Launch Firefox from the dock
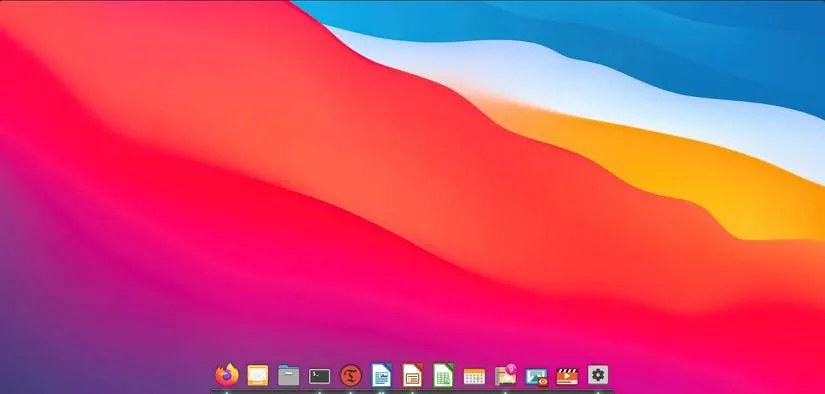The width and height of the screenshot is (825, 394). [x=227, y=375]
